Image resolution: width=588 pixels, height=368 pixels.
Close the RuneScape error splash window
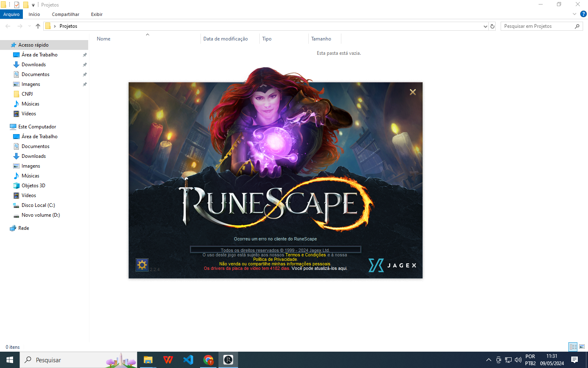click(413, 92)
